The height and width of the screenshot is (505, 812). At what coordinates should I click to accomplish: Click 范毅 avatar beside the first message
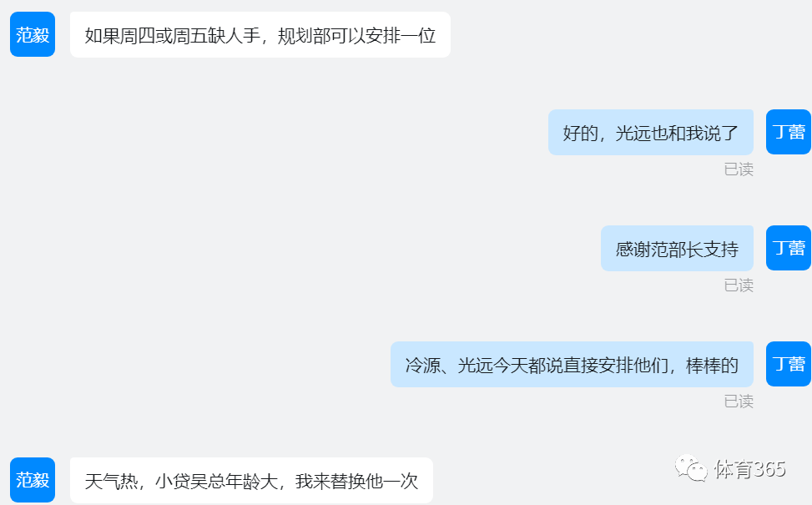33,34
